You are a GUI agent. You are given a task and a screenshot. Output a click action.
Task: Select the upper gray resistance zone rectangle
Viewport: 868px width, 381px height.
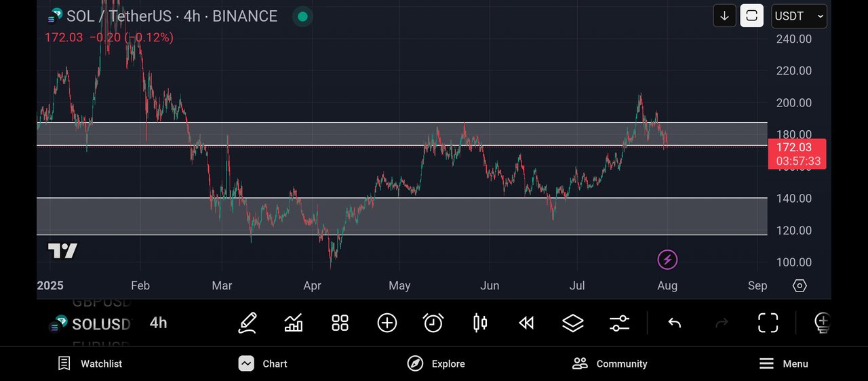pos(401,134)
